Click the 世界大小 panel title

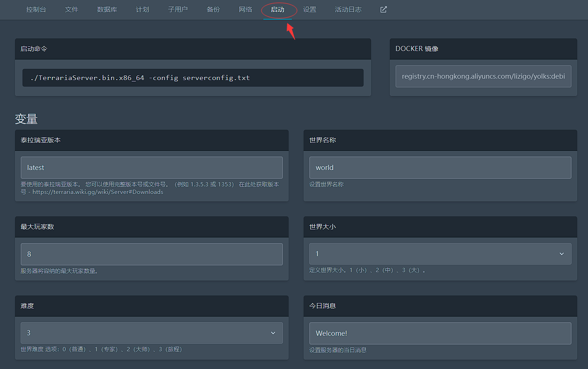[x=322, y=227]
